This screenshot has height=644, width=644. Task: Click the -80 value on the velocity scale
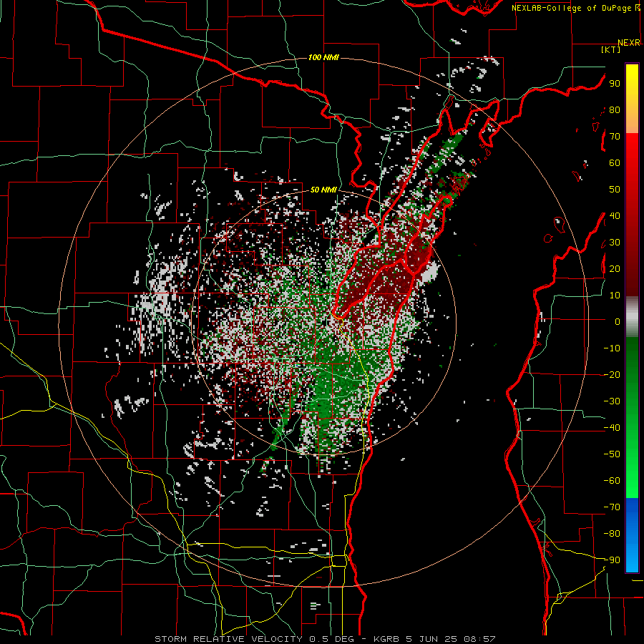(612, 534)
